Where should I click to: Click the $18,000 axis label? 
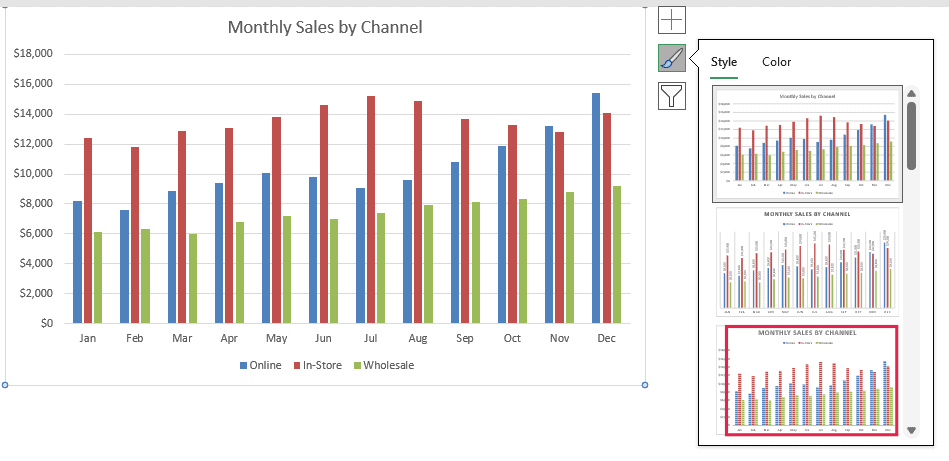click(x=33, y=54)
